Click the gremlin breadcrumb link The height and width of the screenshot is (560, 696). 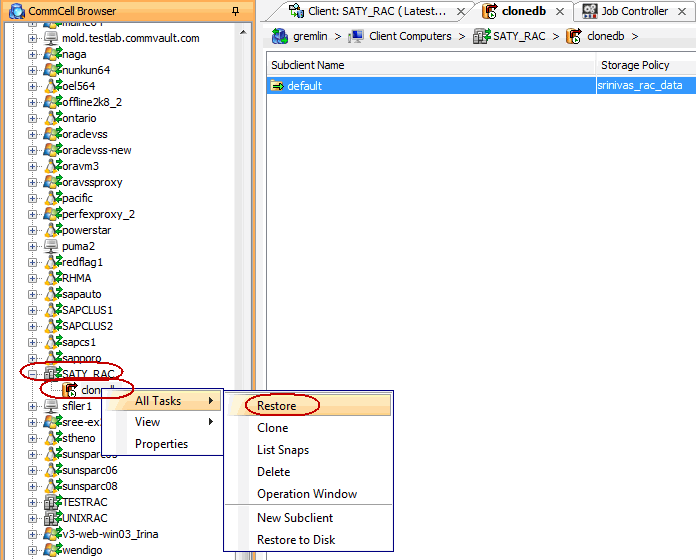point(310,36)
